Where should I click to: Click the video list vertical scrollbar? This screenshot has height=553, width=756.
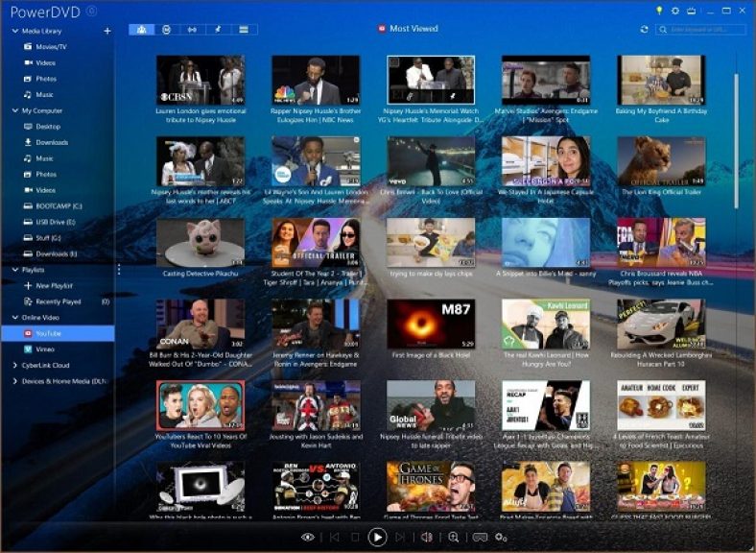tap(736, 141)
